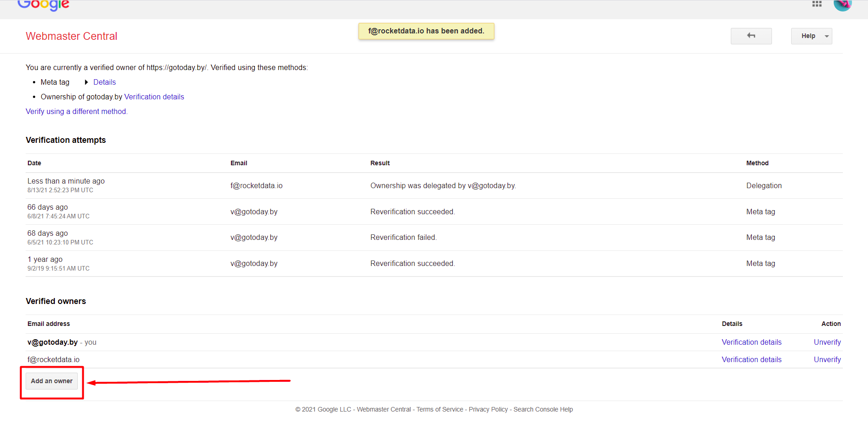Image resolution: width=868 pixels, height=423 pixels.
Task: Open Details link for Meta tag
Action: click(104, 82)
